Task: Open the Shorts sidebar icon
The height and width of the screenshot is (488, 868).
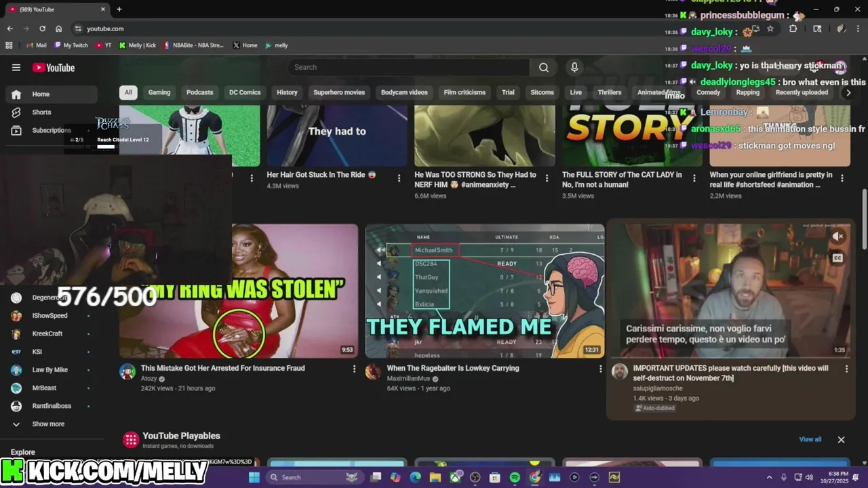Action: coord(16,112)
